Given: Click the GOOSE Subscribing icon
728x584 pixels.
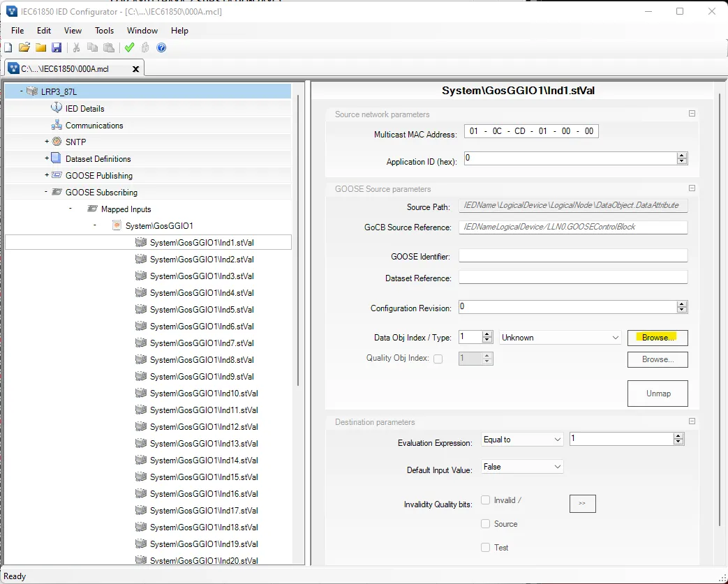Looking at the screenshot, I should (57, 192).
